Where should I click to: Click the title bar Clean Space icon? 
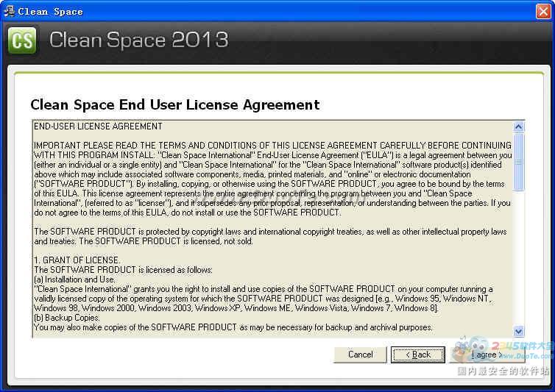pyautogui.click(x=9, y=11)
